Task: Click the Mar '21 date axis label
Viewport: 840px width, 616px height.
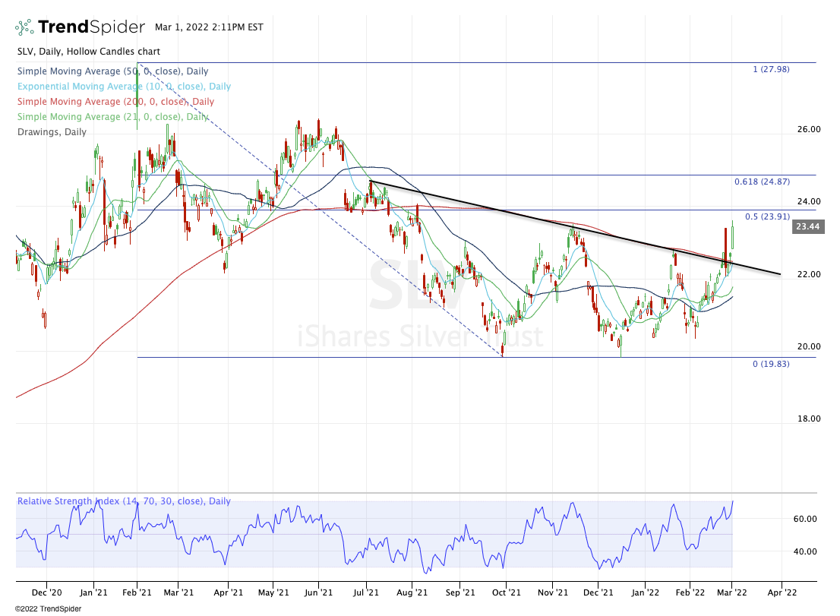Action: click(x=178, y=592)
